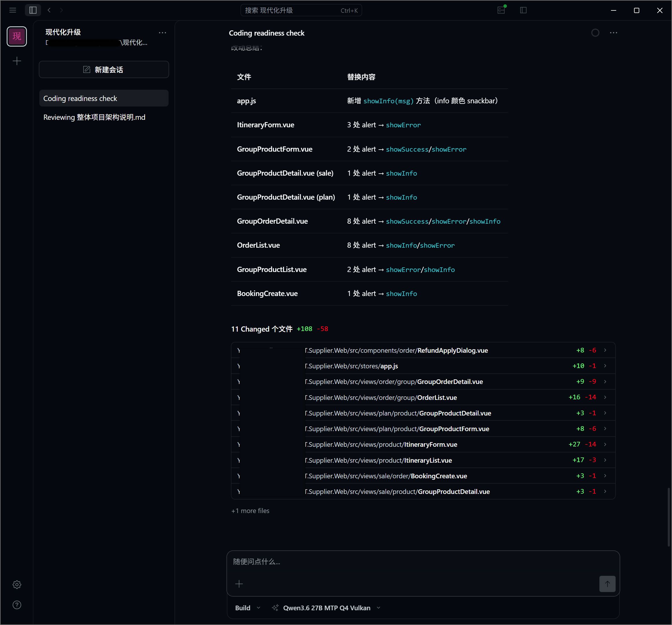The width and height of the screenshot is (672, 625).
Task: Go back with the left arrow
Action: tap(49, 10)
